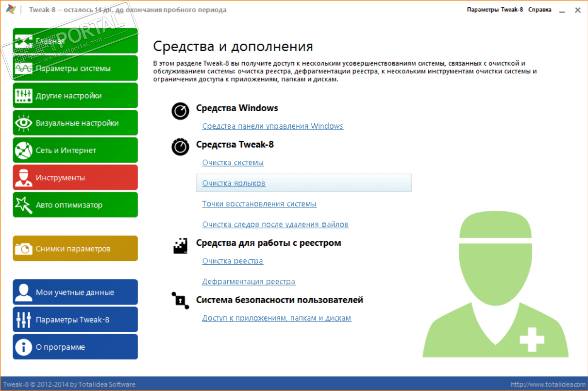Image resolution: width=588 pixels, height=391 pixels.
Task: Close the Tweak-8 window
Action: click(578, 10)
